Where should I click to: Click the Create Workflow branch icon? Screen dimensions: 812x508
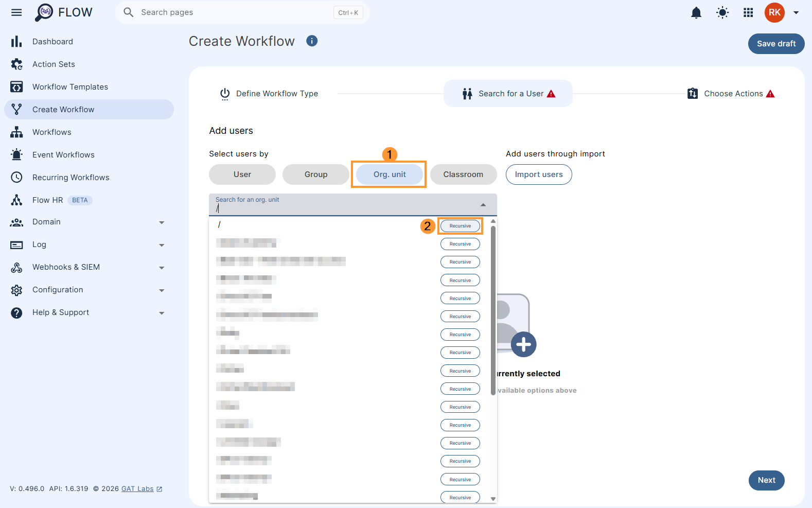click(x=16, y=109)
